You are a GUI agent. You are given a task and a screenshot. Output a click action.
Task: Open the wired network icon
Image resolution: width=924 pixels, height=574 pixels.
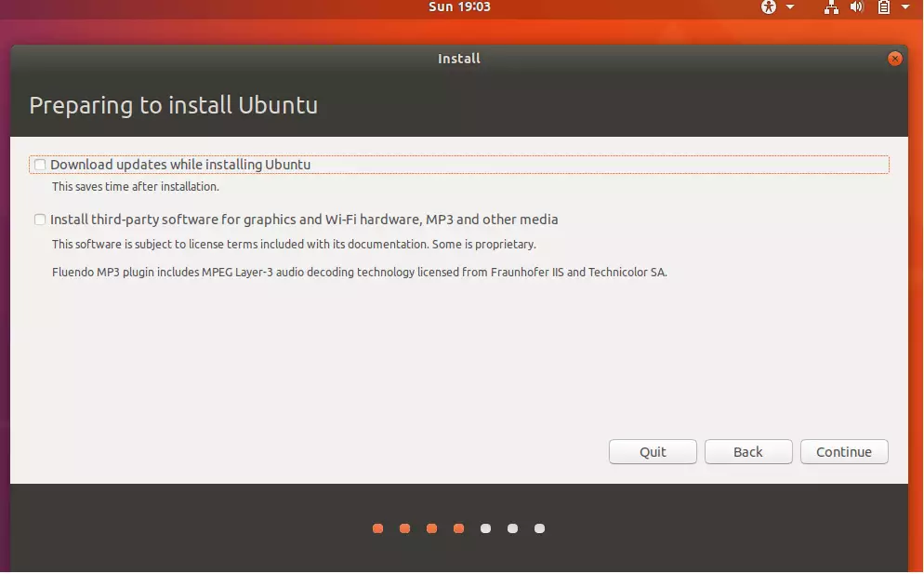[831, 7]
